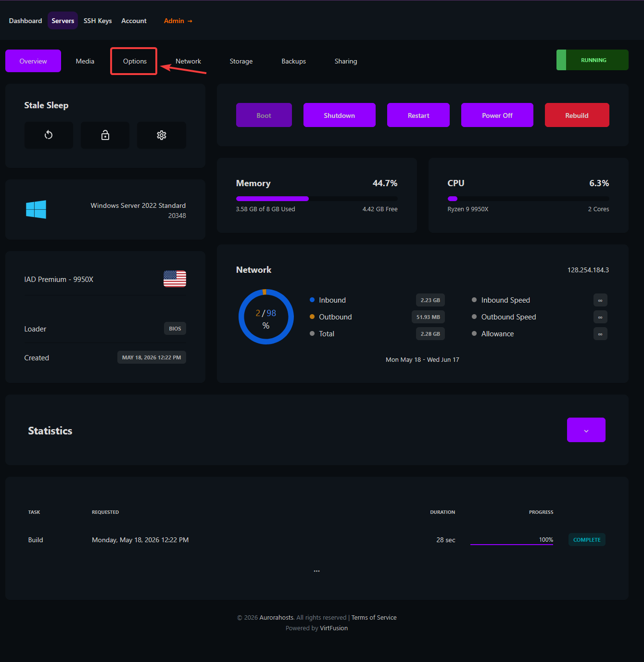Image resolution: width=644 pixels, height=662 pixels.
Task: Click the refresh icon under Stale Sleep
Action: click(49, 135)
